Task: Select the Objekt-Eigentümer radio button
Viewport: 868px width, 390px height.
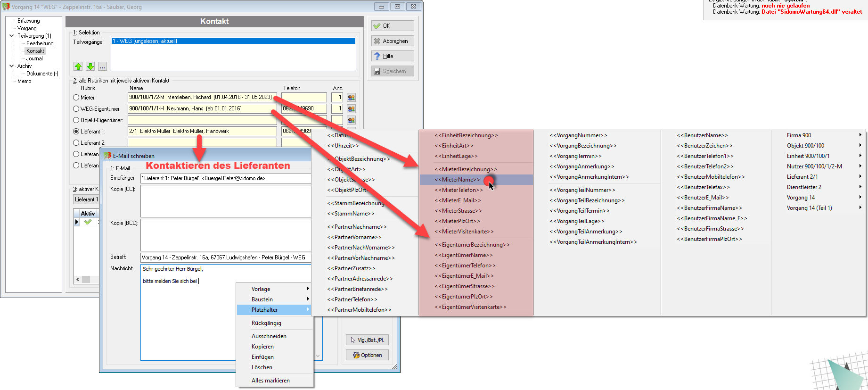Action: click(76, 120)
